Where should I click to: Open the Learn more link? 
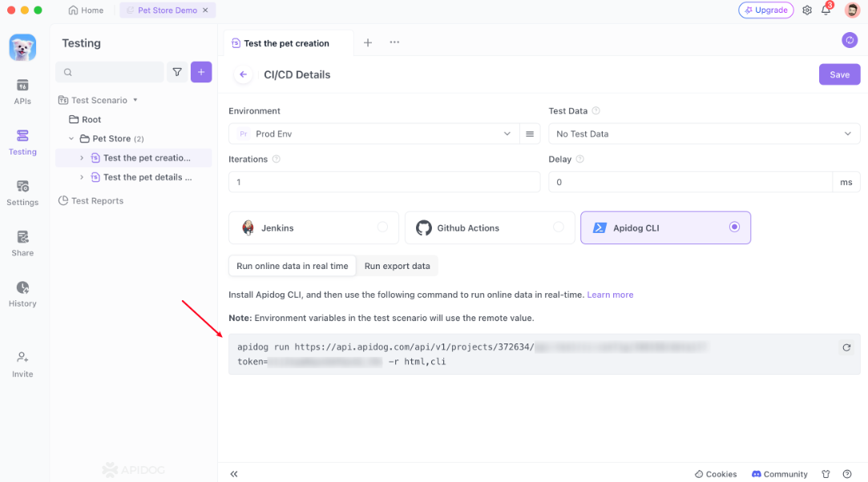click(x=610, y=295)
